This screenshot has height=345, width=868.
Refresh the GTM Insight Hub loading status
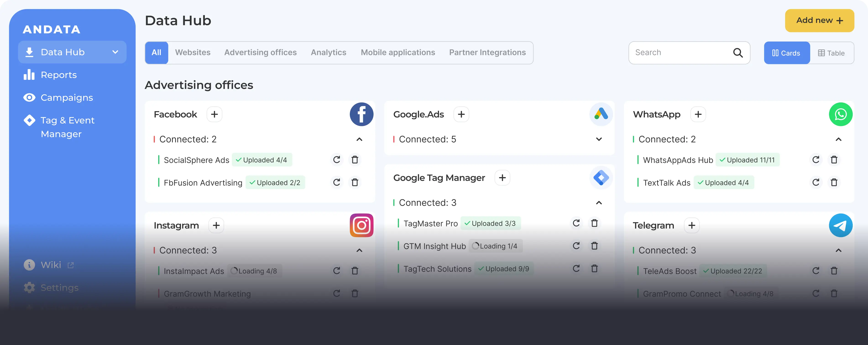tap(576, 246)
